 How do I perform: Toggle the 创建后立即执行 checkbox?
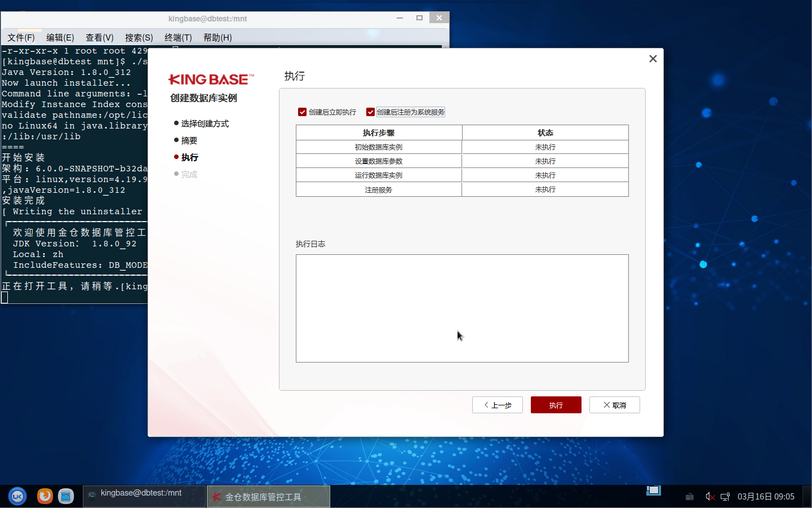[x=302, y=112]
